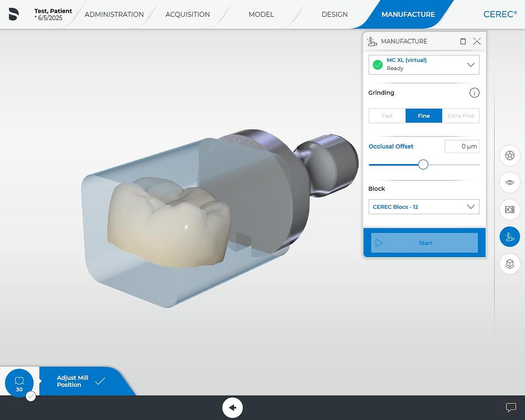Open the ACQUISITION phase tab
This screenshot has height=420, width=525.
[188, 14]
